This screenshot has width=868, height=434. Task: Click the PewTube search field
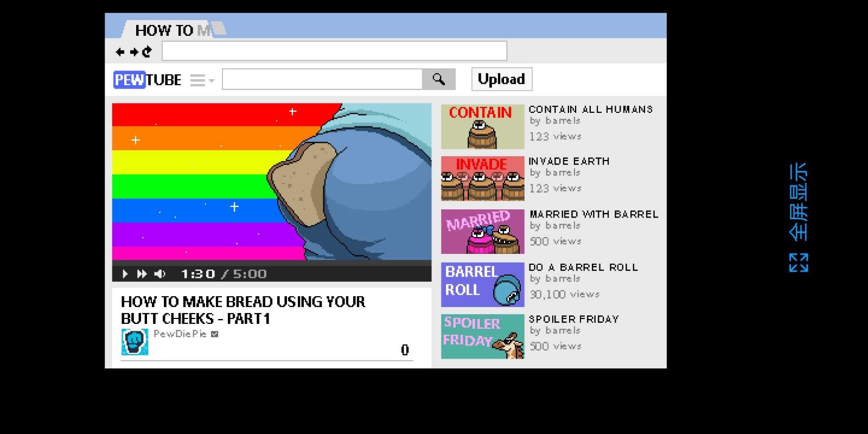click(322, 79)
